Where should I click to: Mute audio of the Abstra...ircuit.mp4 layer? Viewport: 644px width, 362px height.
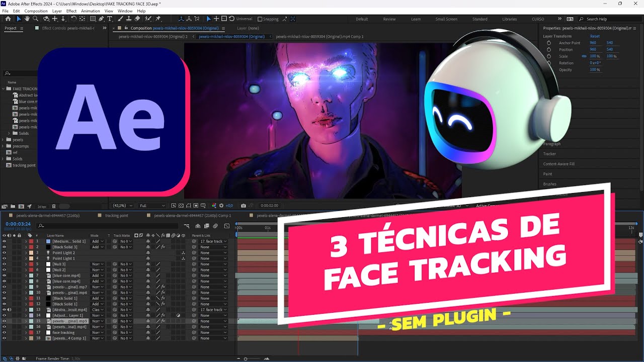[x=9, y=310]
